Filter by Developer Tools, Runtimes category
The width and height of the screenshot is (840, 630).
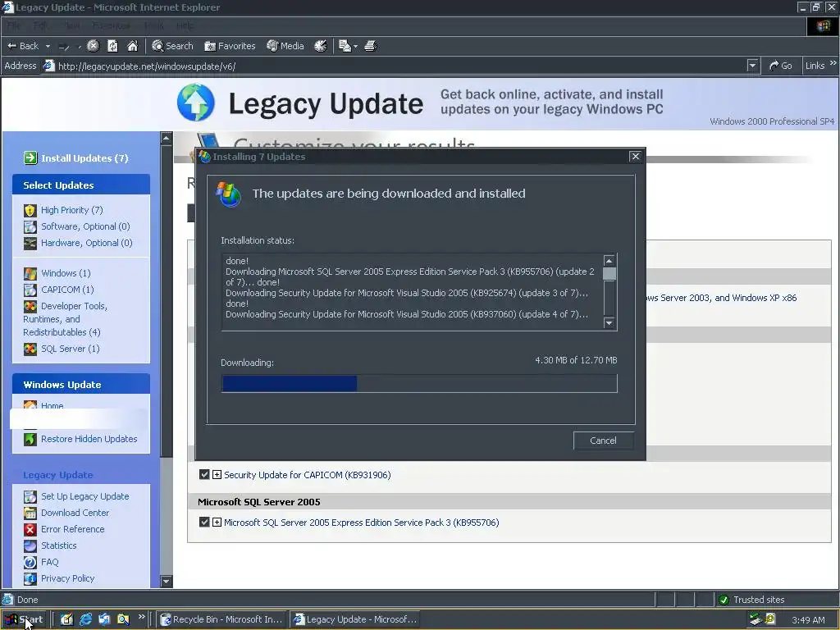66,319
